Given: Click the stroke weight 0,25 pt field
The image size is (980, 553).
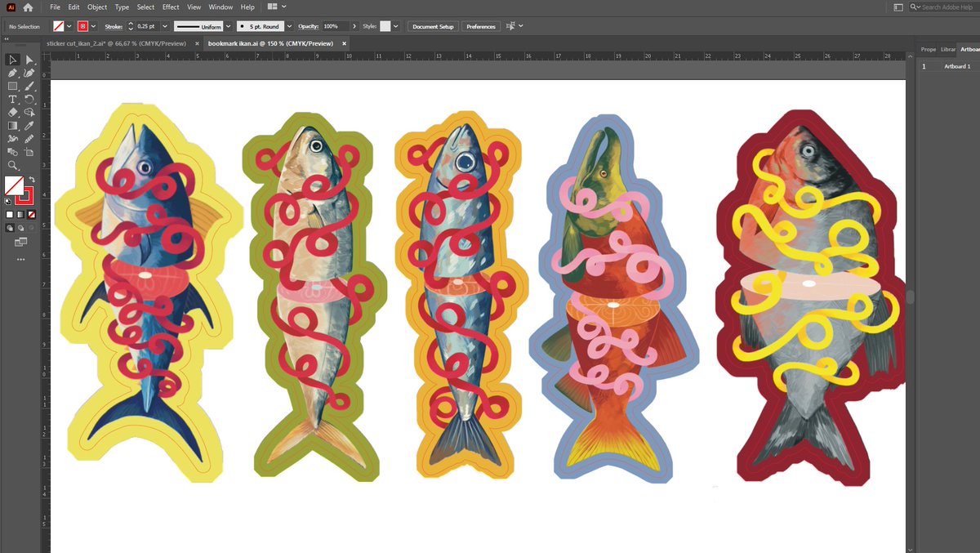Looking at the screenshot, I should tap(148, 26).
